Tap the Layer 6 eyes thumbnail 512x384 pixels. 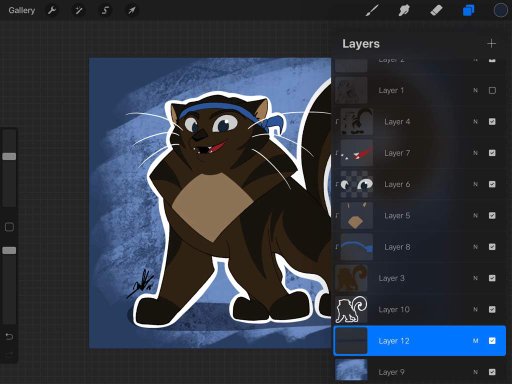356,184
